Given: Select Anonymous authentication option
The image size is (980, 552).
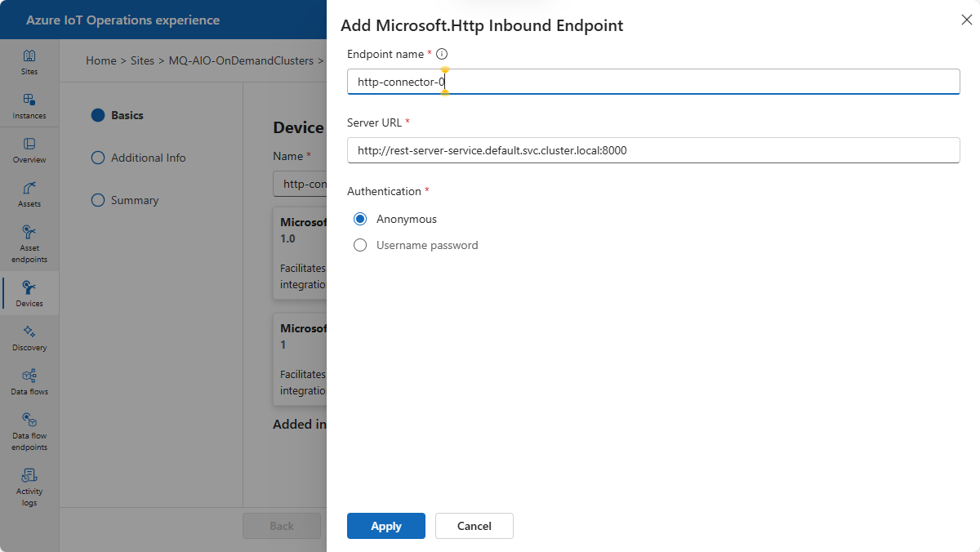Looking at the screenshot, I should pyautogui.click(x=360, y=219).
